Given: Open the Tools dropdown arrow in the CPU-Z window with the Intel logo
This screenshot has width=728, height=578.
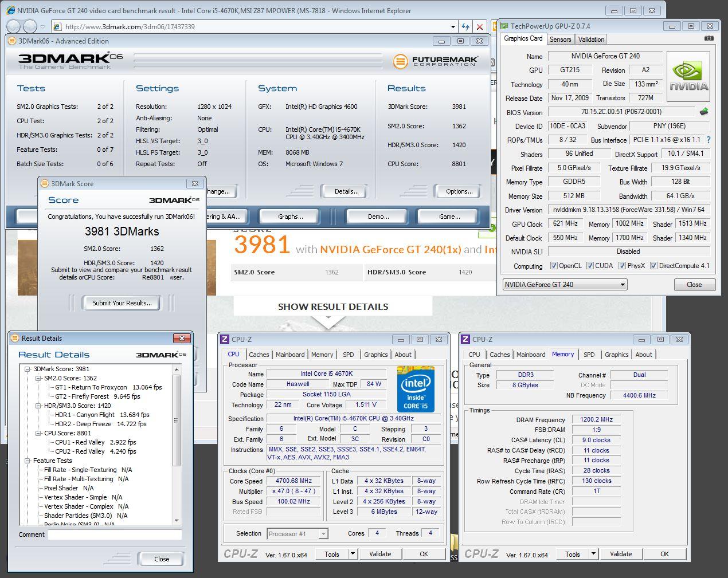Looking at the screenshot, I should pyautogui.click(x=353, y=554).
